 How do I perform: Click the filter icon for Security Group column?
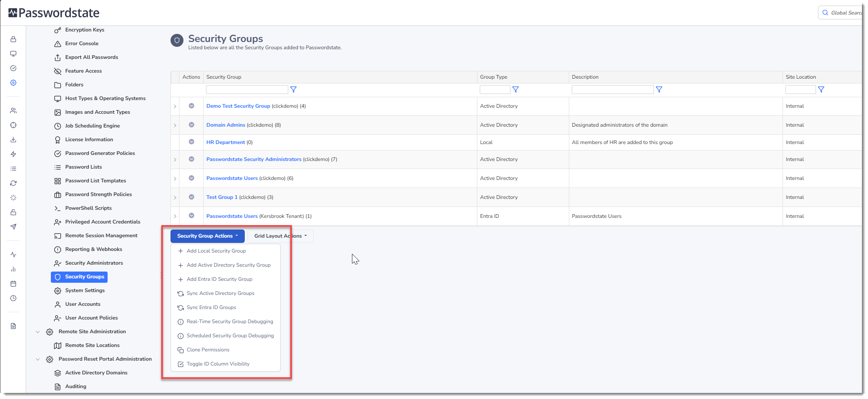click(x=293, y=90)
